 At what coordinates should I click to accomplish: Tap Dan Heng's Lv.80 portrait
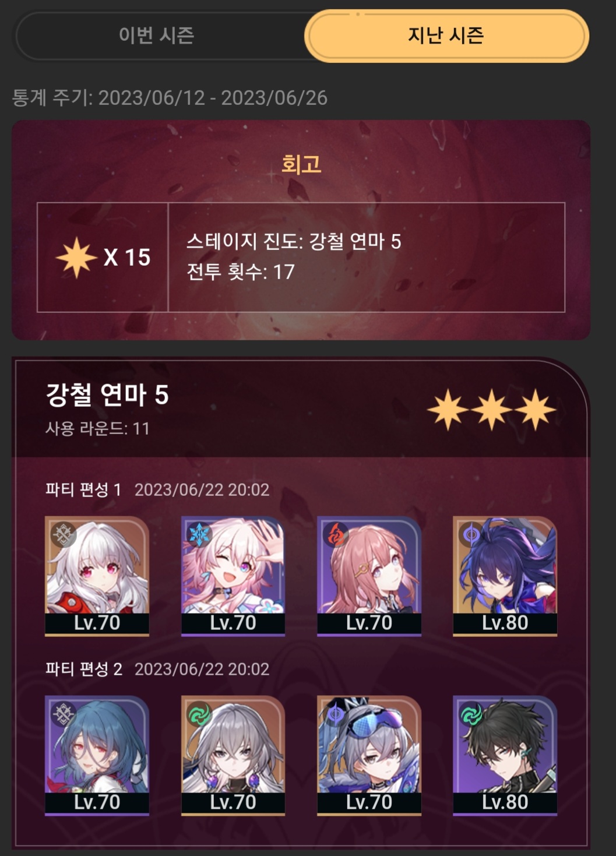click(505, 755)
